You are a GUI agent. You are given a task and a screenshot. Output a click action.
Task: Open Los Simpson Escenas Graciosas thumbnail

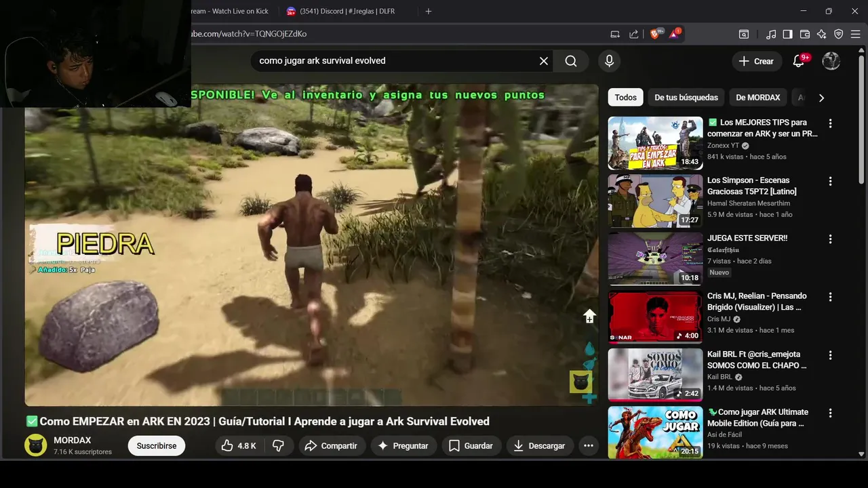[655, 201]
